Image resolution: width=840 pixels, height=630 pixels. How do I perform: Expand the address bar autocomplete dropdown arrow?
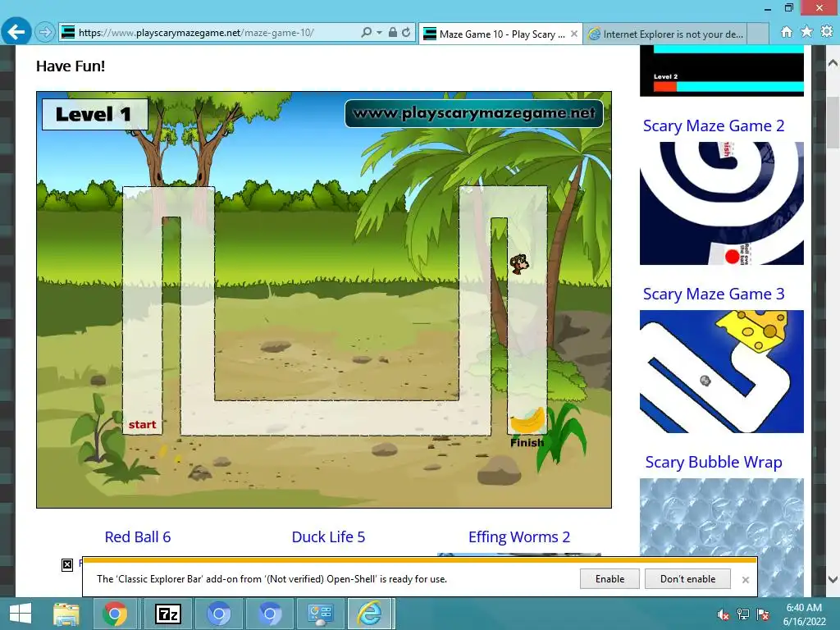pyautogui.click(x=379, y=33)
